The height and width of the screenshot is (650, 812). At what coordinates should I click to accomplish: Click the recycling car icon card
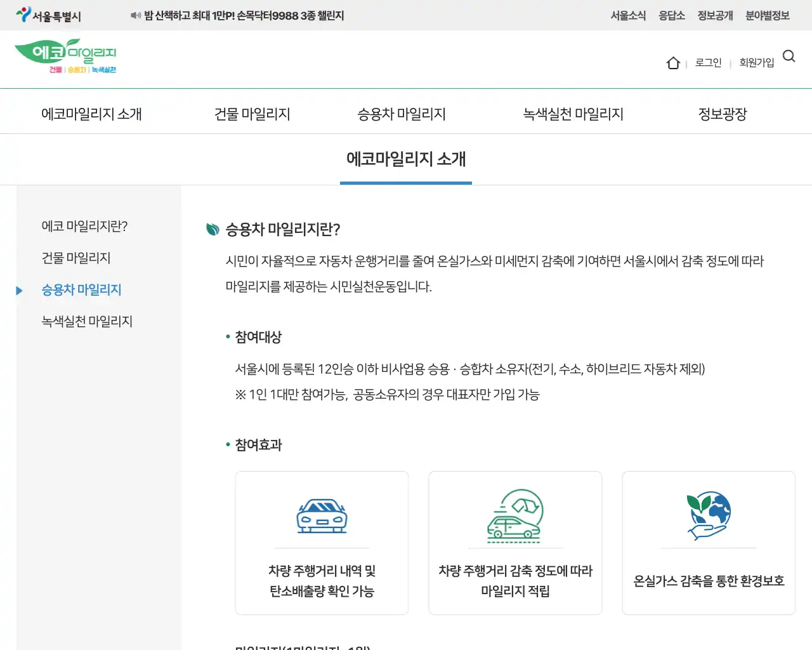click(515, 515)
